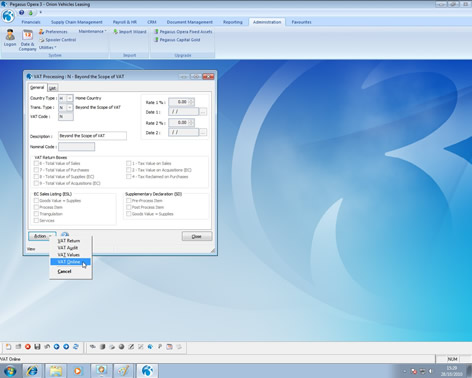Click the calendar icon in bottom toolbar
The height and width of the screenshot is (378, 472).
[x=169, y=347]
